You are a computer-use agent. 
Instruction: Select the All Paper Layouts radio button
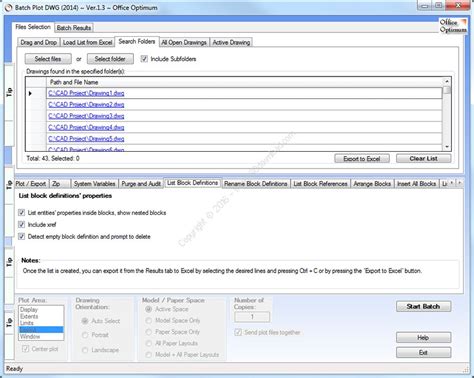(x=148, y=343)
